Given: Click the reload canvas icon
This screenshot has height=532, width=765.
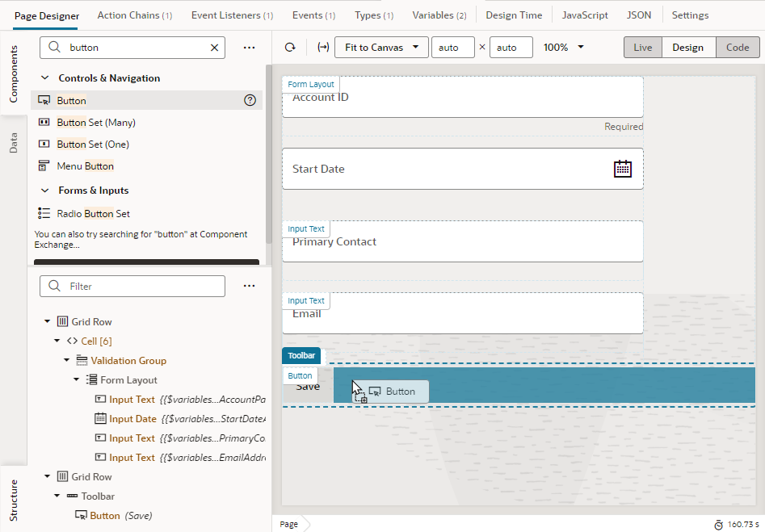Looking at the screenshot, I should [290, 48].
